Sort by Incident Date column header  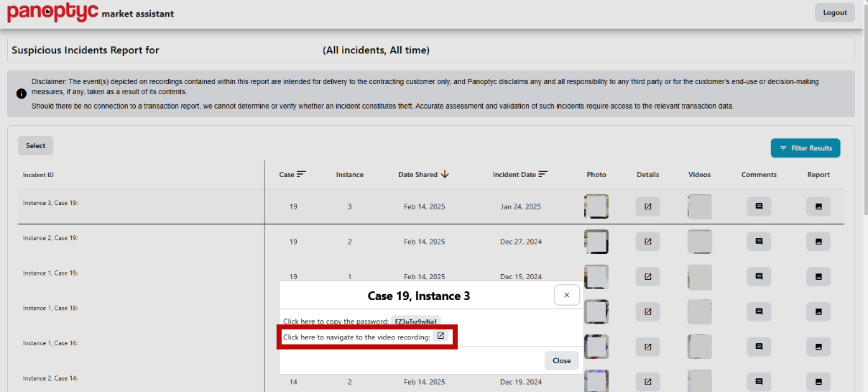520,174
